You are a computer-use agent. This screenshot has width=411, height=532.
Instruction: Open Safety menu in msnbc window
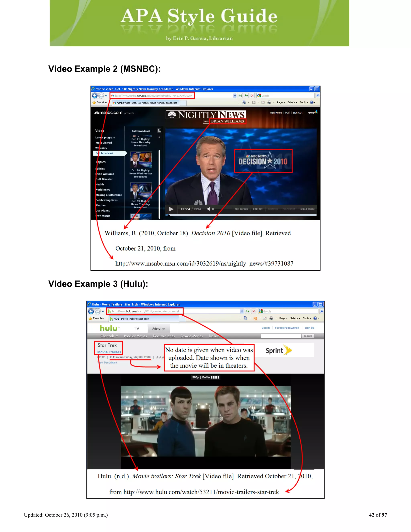(x=292, y=103)
